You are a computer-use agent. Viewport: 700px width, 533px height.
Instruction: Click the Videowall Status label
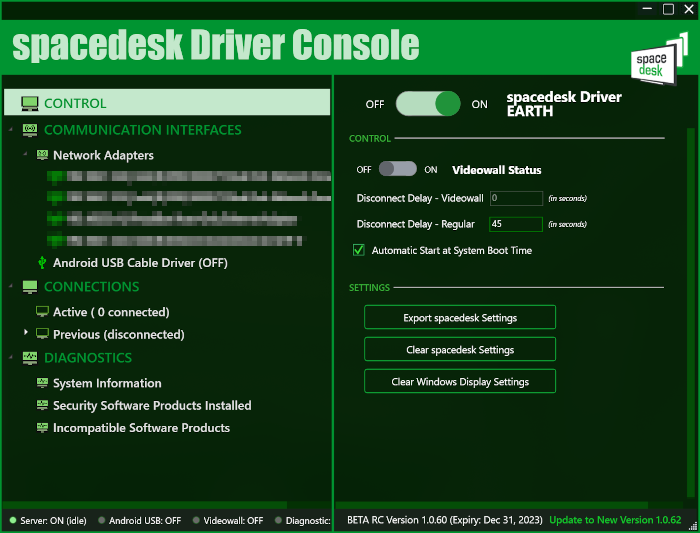[496, 170]
